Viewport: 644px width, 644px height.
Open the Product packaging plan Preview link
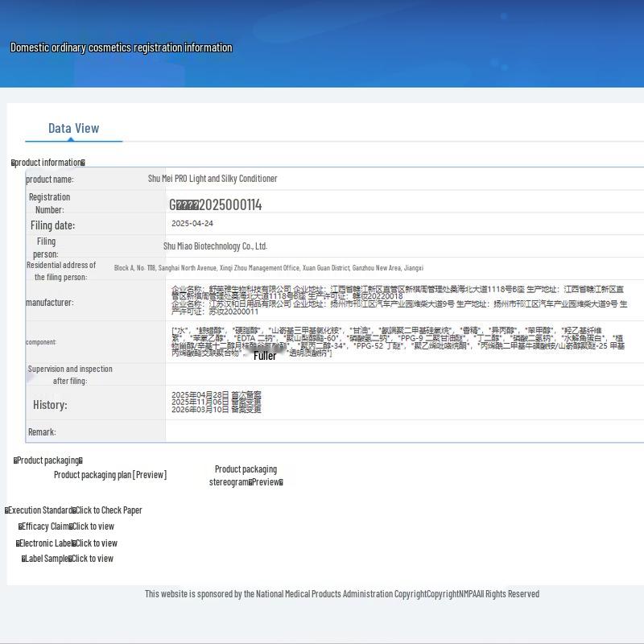(110, 475)
